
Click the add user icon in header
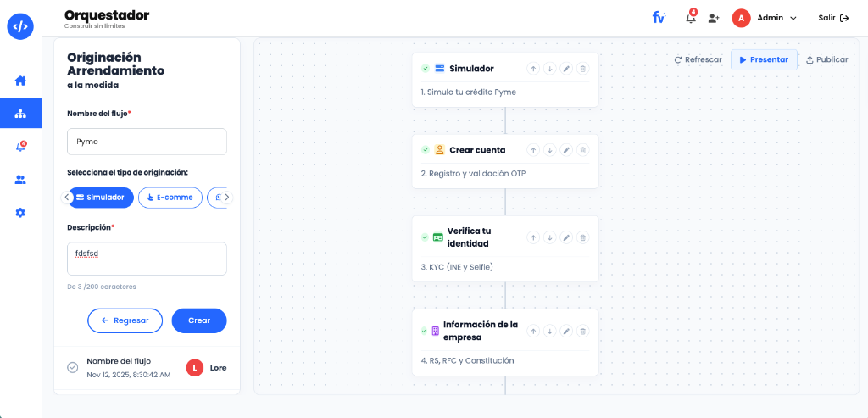714,18
